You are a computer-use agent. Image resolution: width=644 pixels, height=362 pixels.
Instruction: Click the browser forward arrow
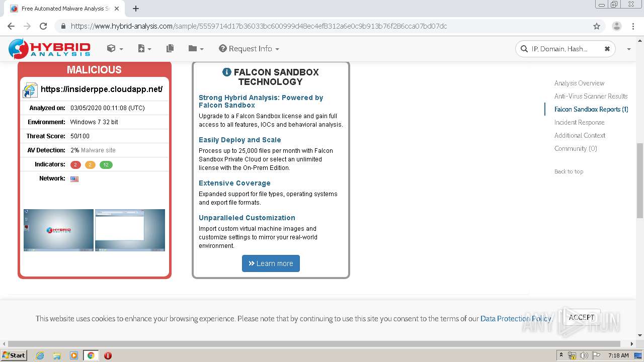[27, 26]
